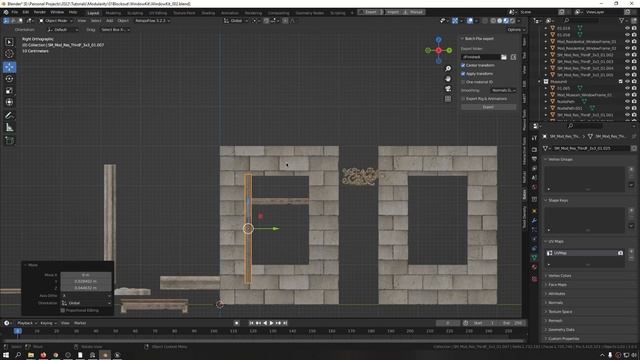Choose the Select Box tool at the top of the toolbar

tap(9, 42)
